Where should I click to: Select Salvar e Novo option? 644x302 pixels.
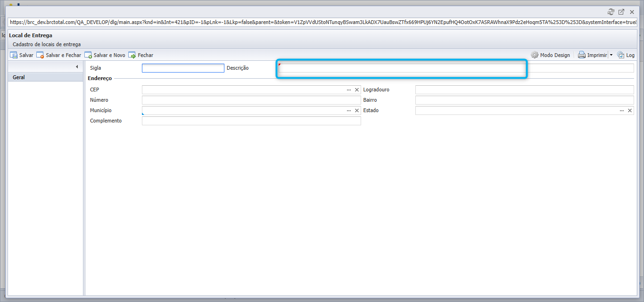[x=105, y=55]
